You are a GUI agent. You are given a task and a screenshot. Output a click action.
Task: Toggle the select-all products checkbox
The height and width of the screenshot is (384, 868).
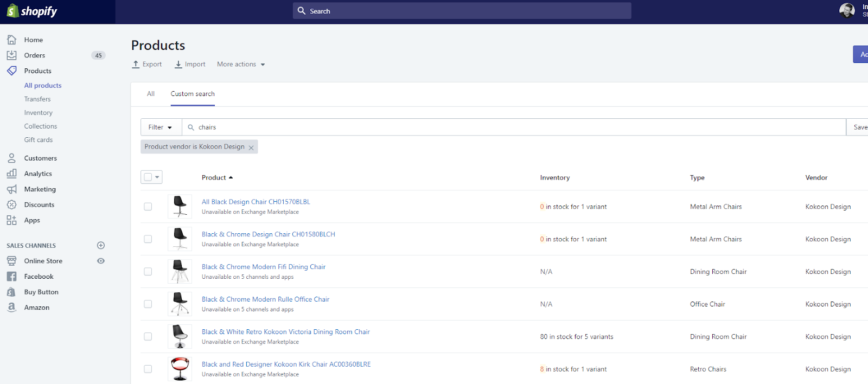[x=148, y=177]
